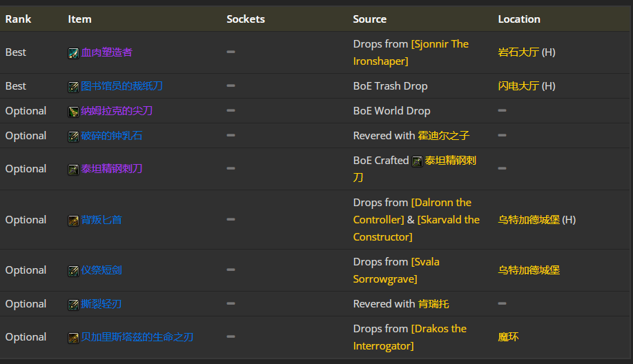
Task: Click the 血肉塑造者 item icon
Action: (73, 53)
